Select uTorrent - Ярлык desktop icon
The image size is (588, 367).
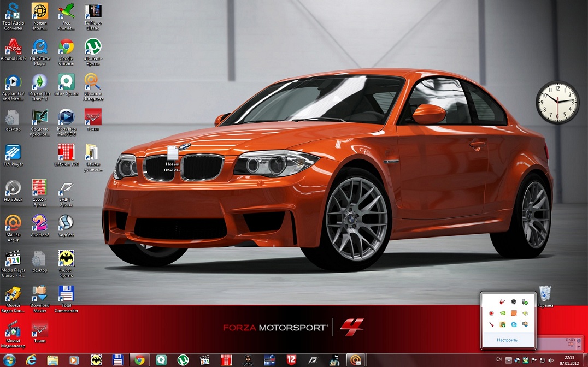[x=92, y=52]
